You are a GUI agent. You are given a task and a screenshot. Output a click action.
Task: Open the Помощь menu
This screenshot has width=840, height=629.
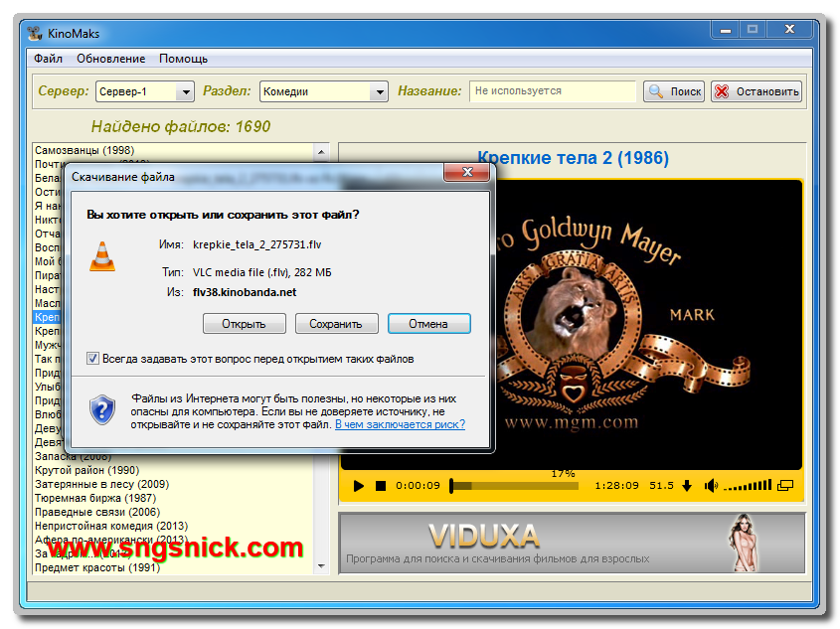[183, 59]
